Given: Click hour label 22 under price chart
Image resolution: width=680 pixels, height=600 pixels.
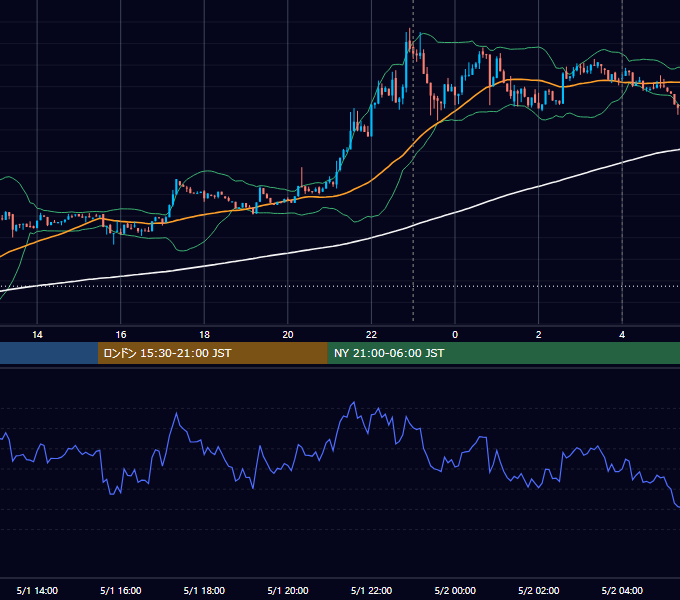Looking at the screenshot, I should [371, 335].
